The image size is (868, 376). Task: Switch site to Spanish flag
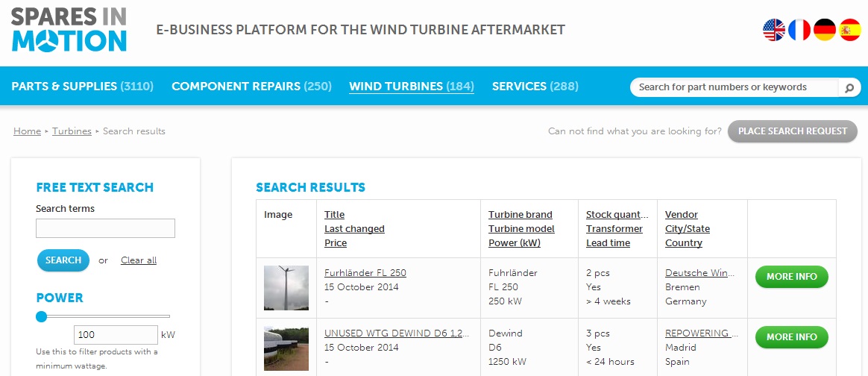[x=850, y=30]
